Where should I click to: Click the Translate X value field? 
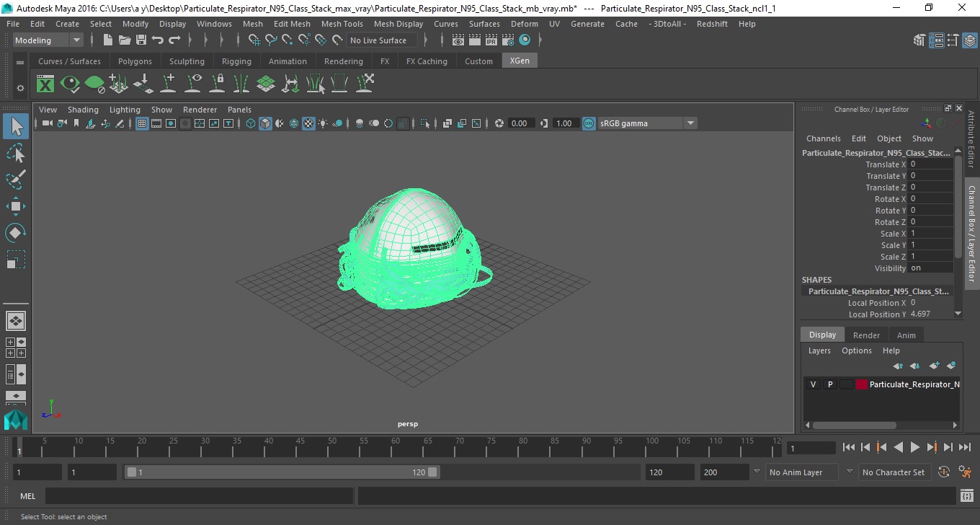pyautogui.click(x=930, y=164)
